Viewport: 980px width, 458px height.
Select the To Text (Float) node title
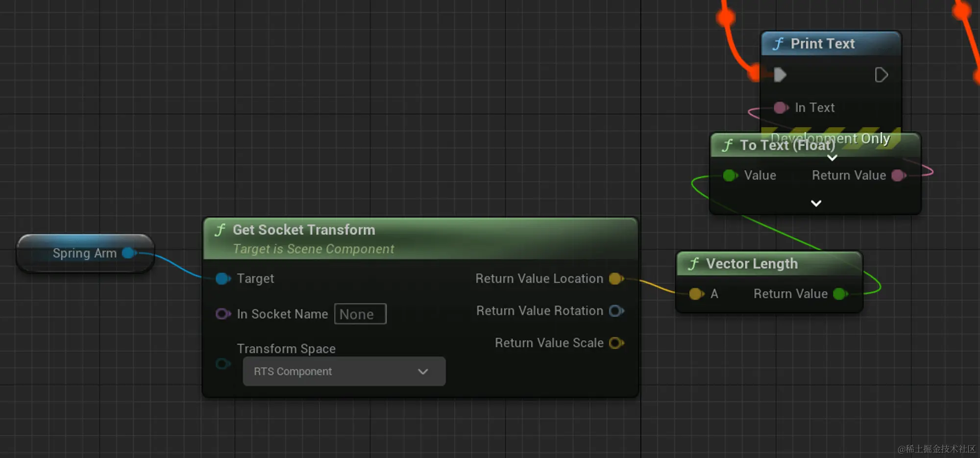click(787, 145)
